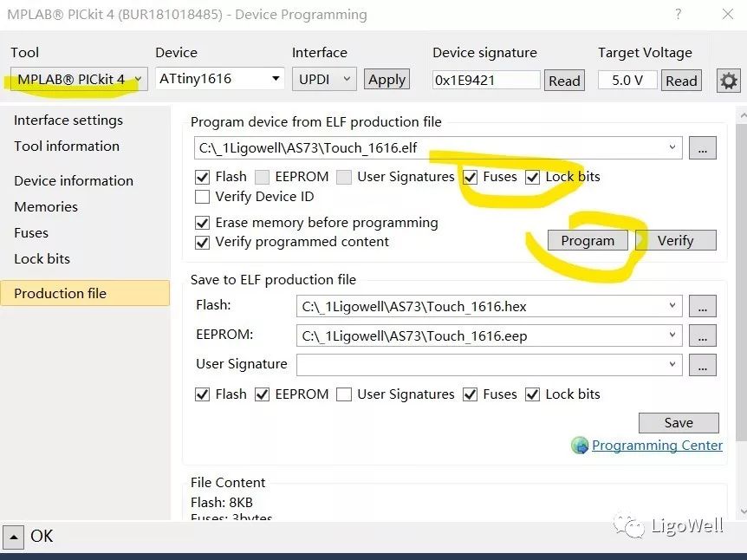Disable Verify programmed content checkbox
The width and height of the screenshot is (747, 560).
click(x=203, y=242)
